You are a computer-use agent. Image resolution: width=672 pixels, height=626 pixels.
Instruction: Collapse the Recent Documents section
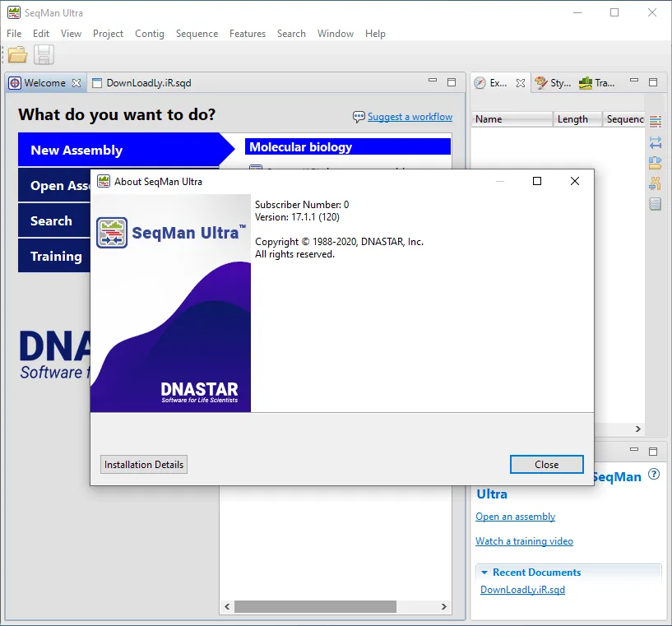[484, 573]
